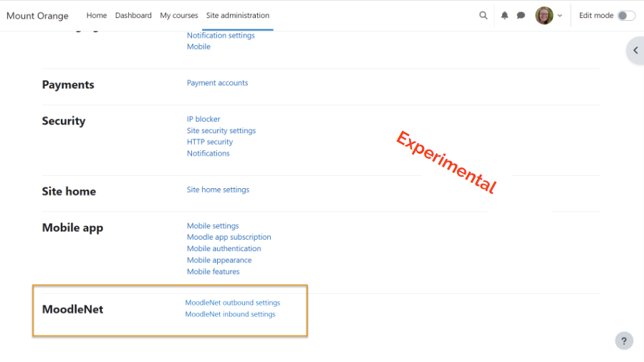
Task: Click the search magnifier icon
Action: pyautogui.click(x=484, y=16)
